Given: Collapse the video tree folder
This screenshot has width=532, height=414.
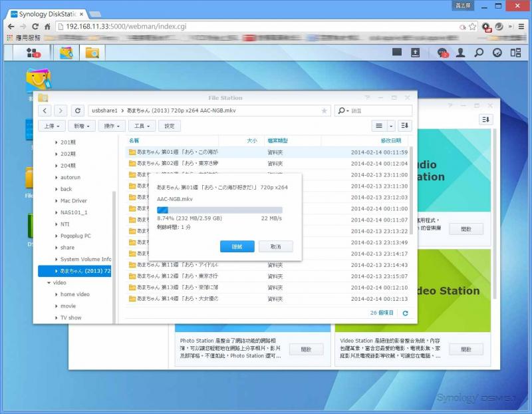Looking at the screenshot, I should click(x=49, y=283).
